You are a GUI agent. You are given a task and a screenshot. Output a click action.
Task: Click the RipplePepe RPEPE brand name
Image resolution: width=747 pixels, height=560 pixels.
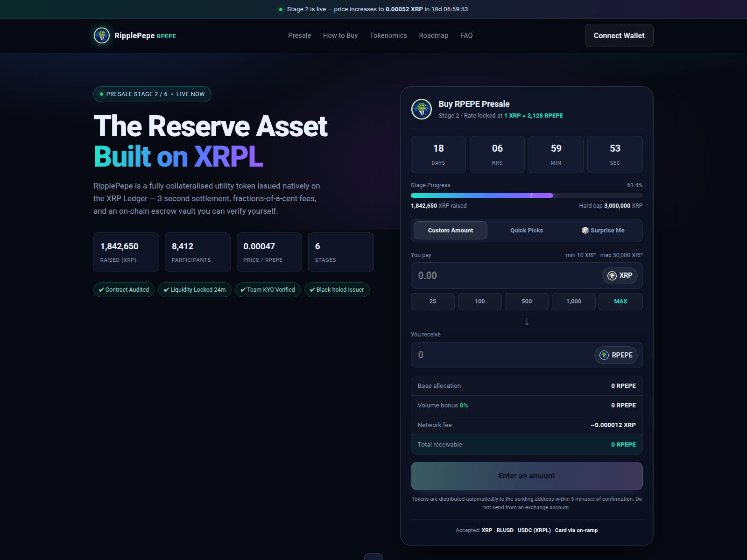[x=145, y=35]
